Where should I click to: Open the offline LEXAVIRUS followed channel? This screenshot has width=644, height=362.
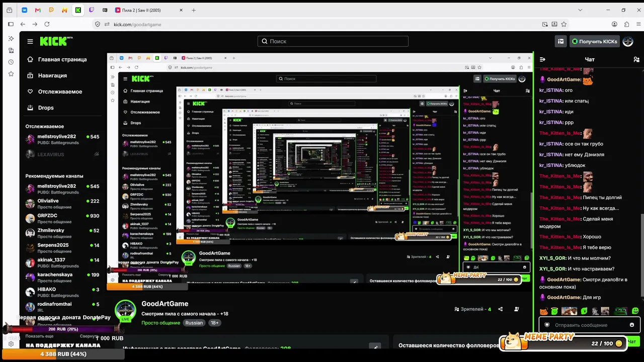point(62,154)
